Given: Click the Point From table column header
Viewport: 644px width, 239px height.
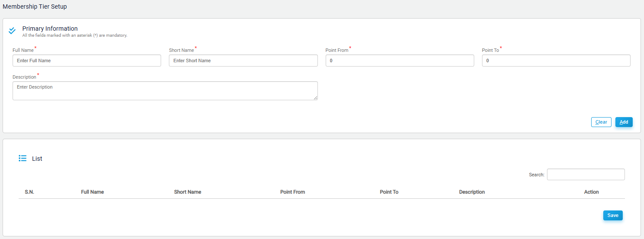Looking at the screenshot, I should tap(292, 192).
